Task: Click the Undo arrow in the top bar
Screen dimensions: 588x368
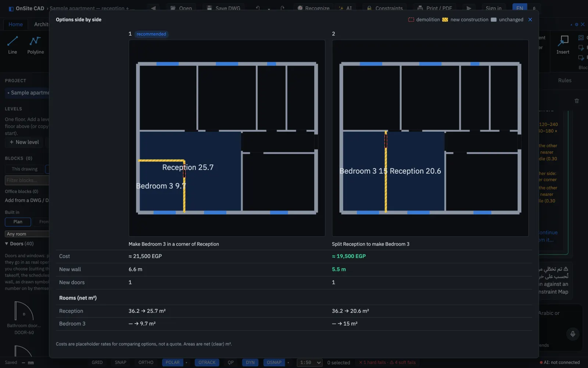Action: click(258, 8)
